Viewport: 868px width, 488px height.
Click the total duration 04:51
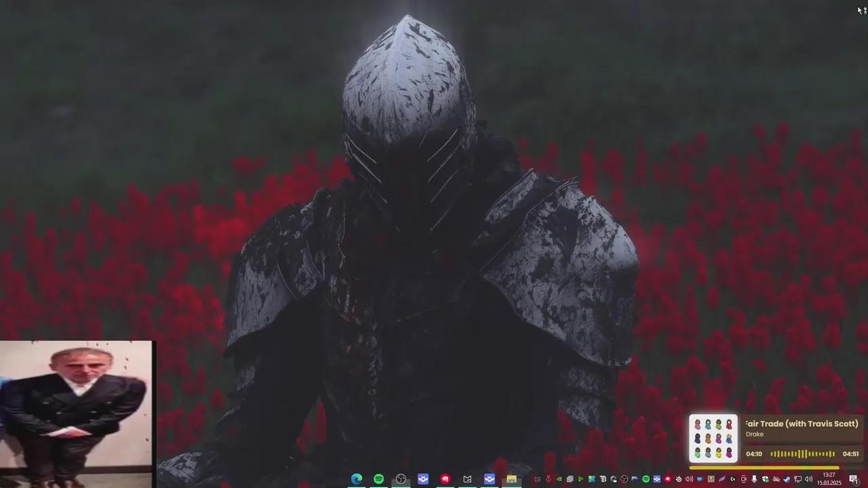point(851,454)
